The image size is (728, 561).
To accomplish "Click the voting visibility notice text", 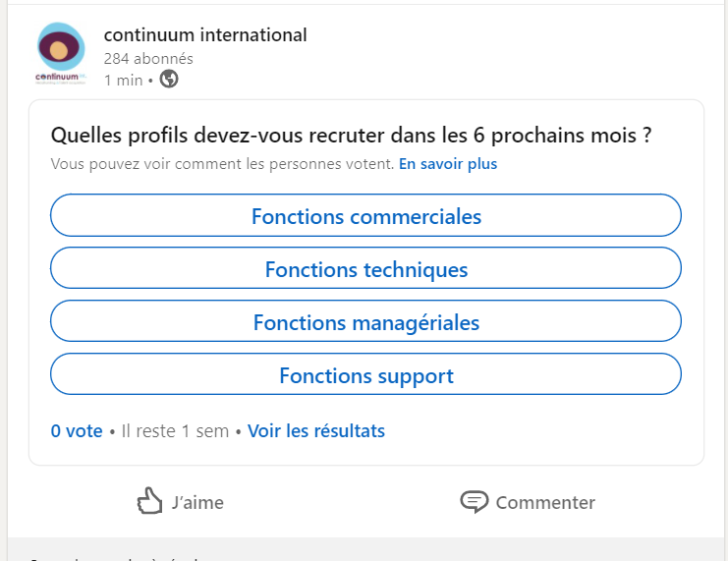I will [x=222, y=164].
